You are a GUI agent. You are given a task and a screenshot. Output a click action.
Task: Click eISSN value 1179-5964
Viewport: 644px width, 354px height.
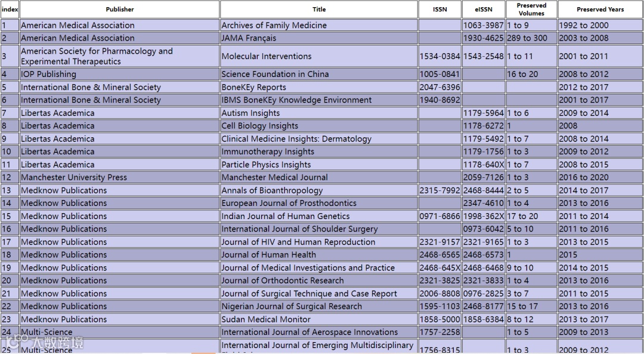point(484,113)
